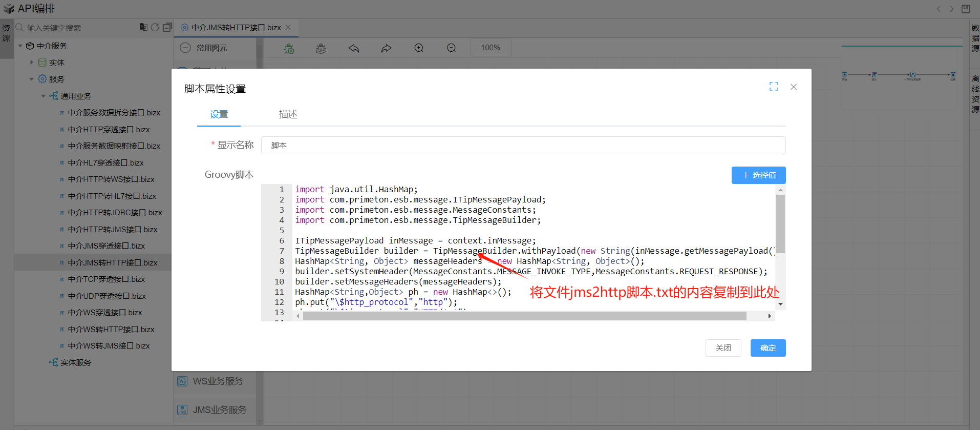The image size is (980, 430).
Task: Select the 设置 tab in dialog
Action: pos(219,114)
